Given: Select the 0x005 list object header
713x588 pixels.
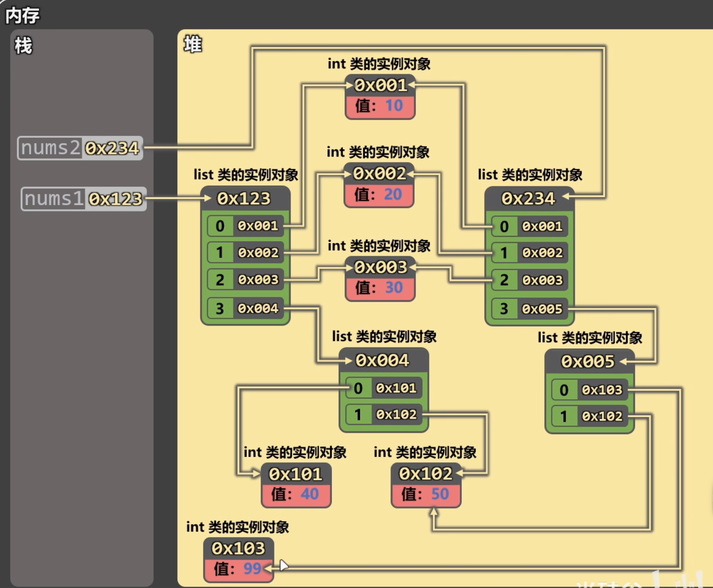Looking at the screenshot, I should (x=588, y=361).
